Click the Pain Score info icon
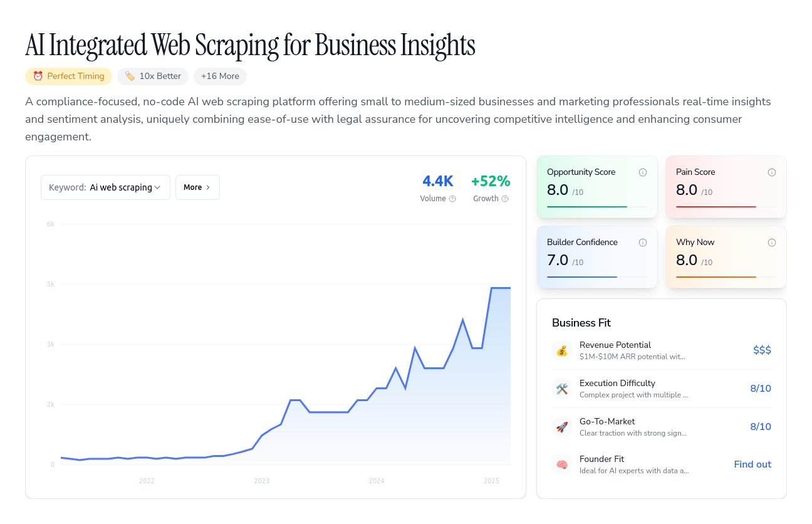The image size is (812, 524). pos(772,172)
